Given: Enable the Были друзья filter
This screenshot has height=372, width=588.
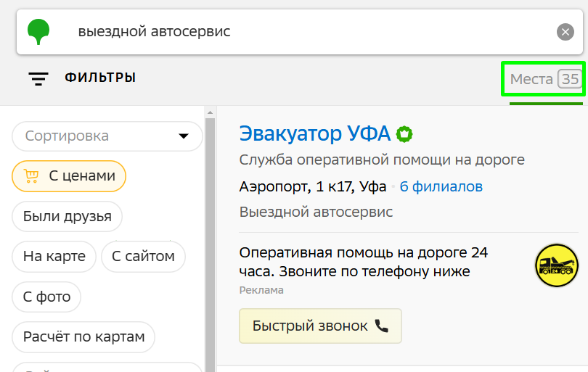Looking at the screenshot, I should [67, 217].
